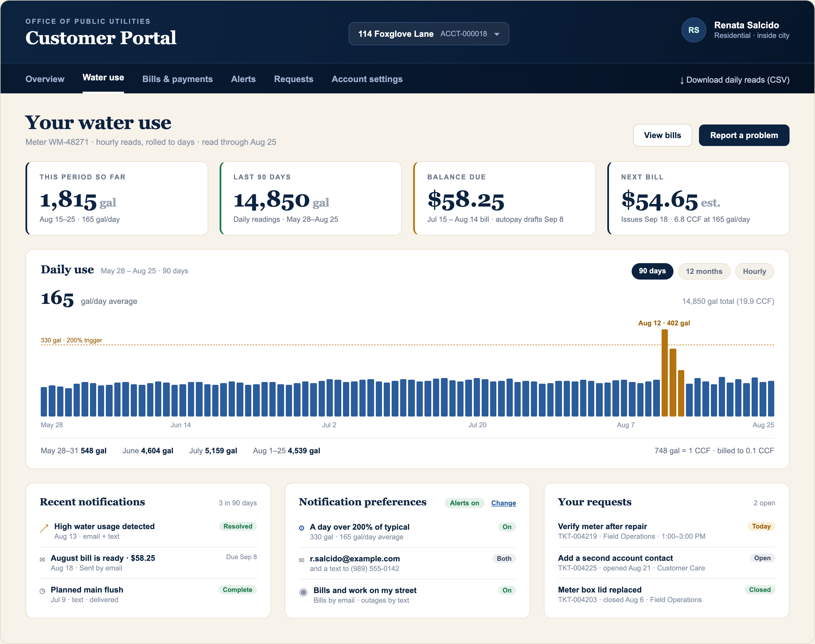Screen dimensions: 815x644
Task: Open High water usage detected notification
Action: (x=148, y=531)
